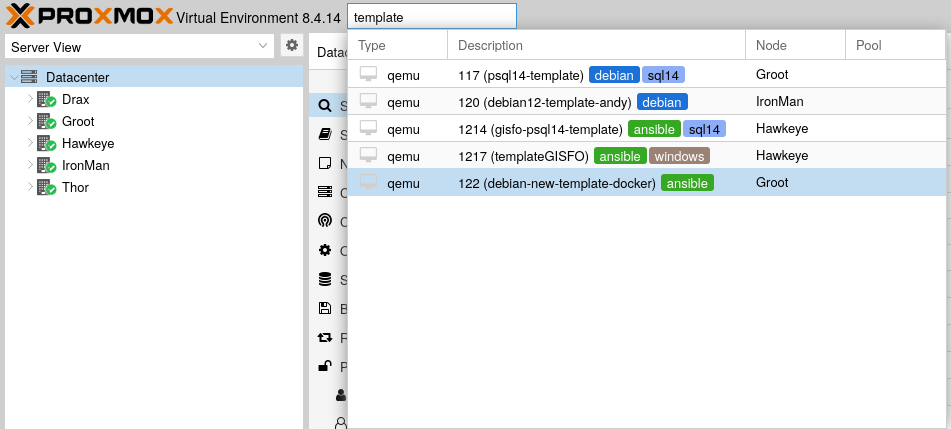The height and width of the screenshot is (429, 951).
Task: Click the Replication arrows icon
Action: coord(324,338)
